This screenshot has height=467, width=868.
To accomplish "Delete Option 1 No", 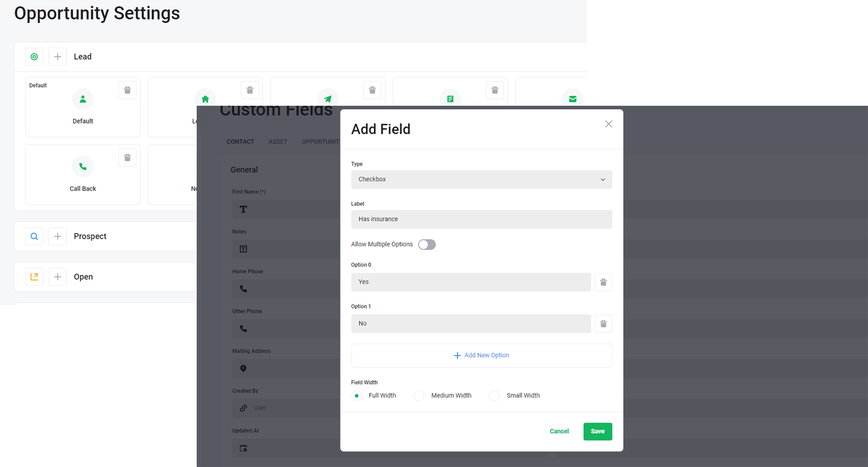I will coord(603,324).
